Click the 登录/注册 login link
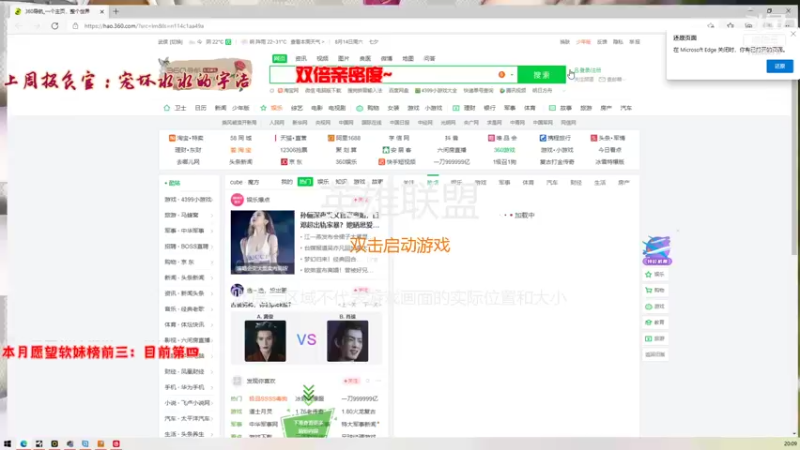This screenshot has width=800, height=450. [588, 70]
